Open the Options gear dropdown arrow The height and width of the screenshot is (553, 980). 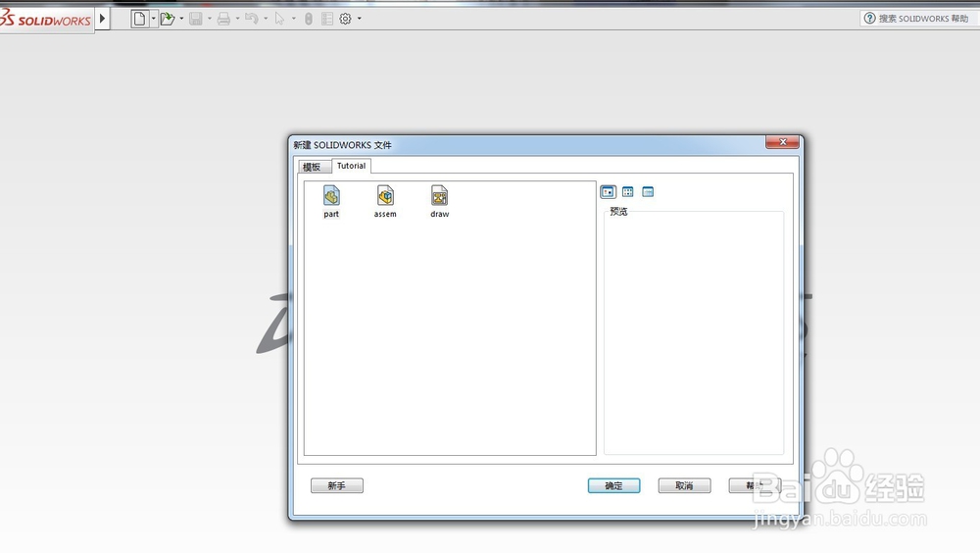click(x=360, y=19)
